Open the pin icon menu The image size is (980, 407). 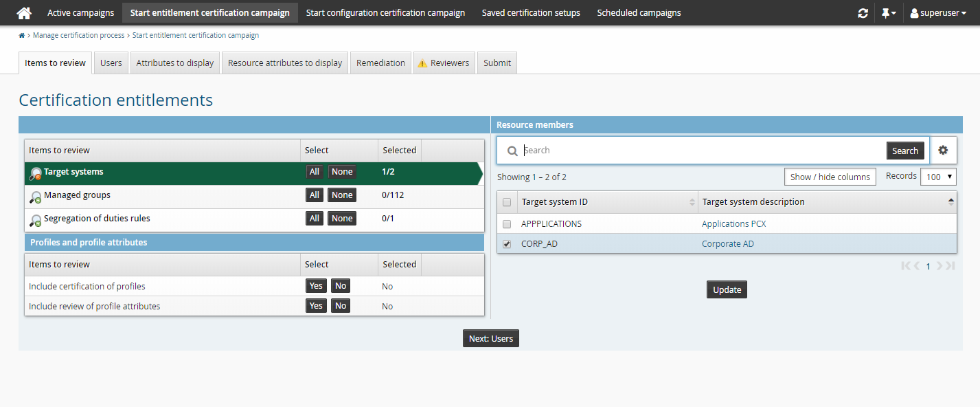click(888, 13)
